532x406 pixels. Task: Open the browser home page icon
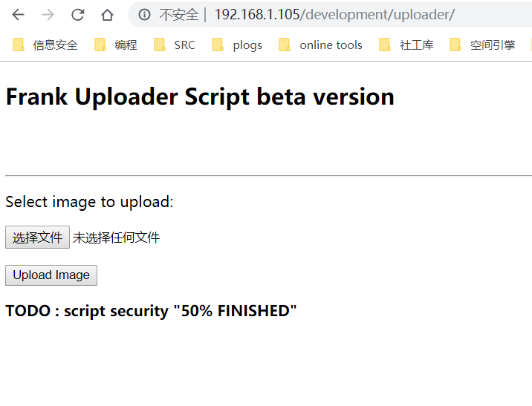point(107,15)
